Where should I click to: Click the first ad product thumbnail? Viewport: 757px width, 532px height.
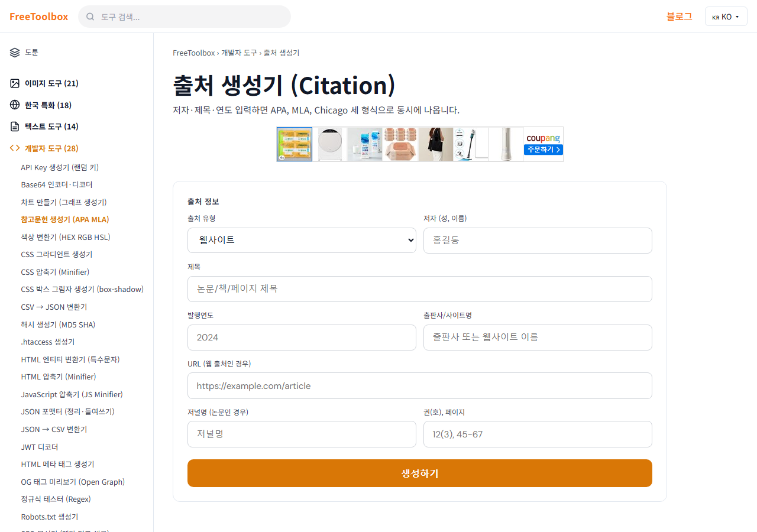pyautogui.click(x=295, y=144)
